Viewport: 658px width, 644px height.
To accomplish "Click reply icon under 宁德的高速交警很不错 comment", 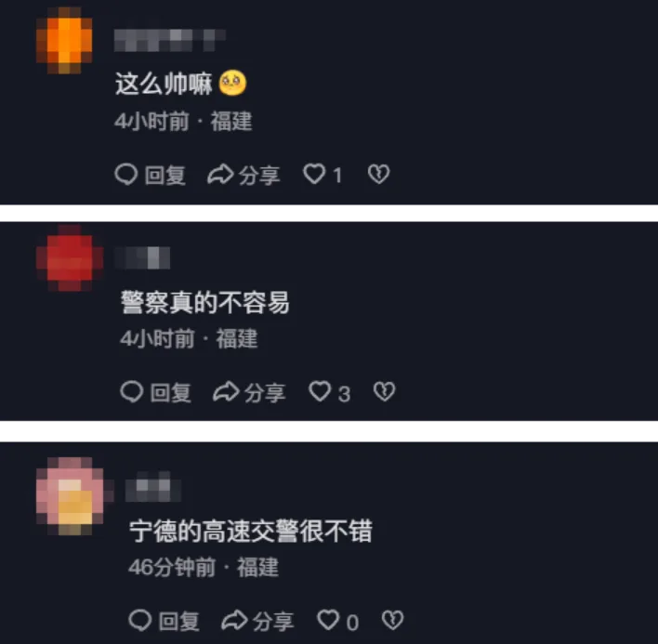I will point(140,620).
